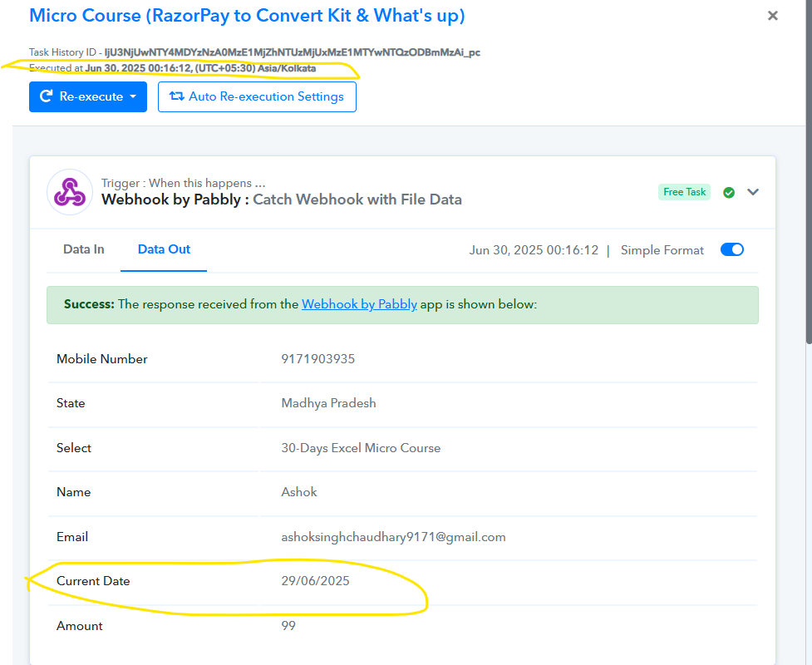Open Auto Re-execution Settings
This screenshot has width=812, height=665.
tap(257, 97)
